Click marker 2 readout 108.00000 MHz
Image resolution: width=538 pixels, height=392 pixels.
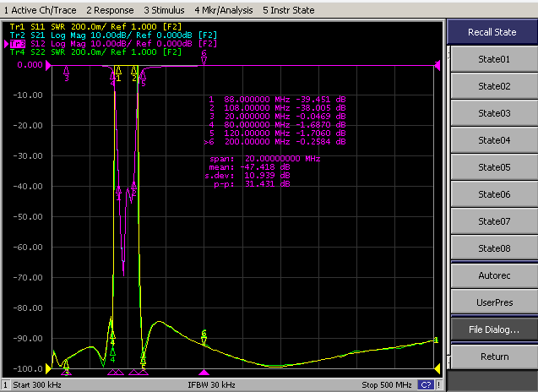pyautogui.click(x=277, y=108)
